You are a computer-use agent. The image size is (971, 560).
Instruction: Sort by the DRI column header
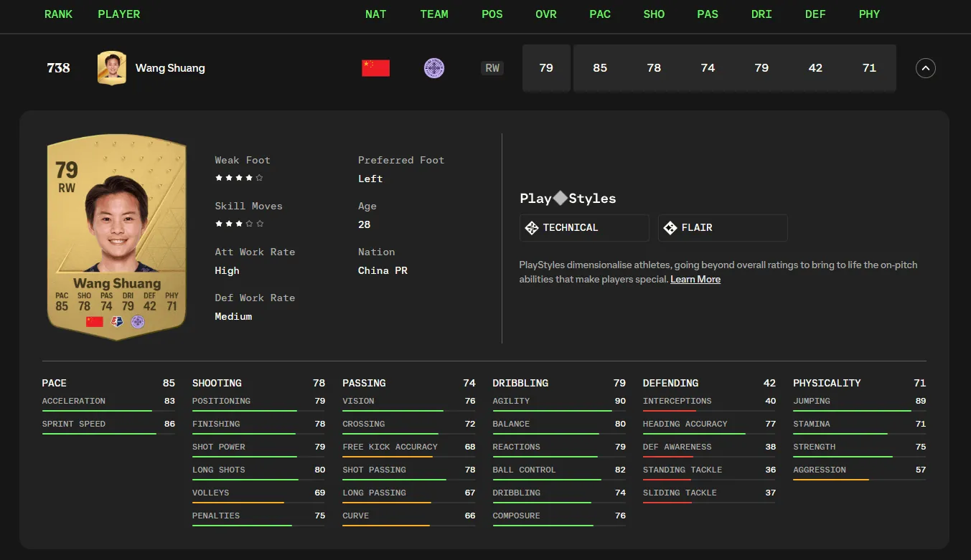tap(761, 14)
